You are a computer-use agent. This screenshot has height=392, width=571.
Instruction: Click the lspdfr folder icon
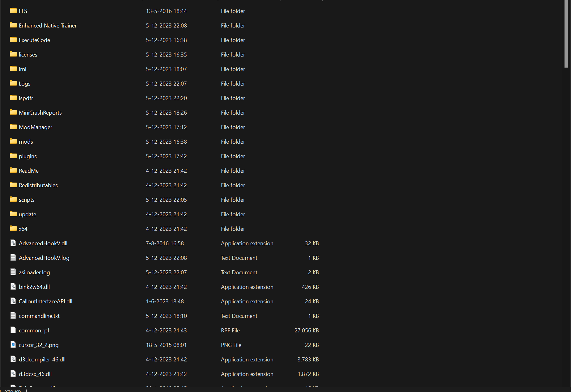[x=13, y=98]
